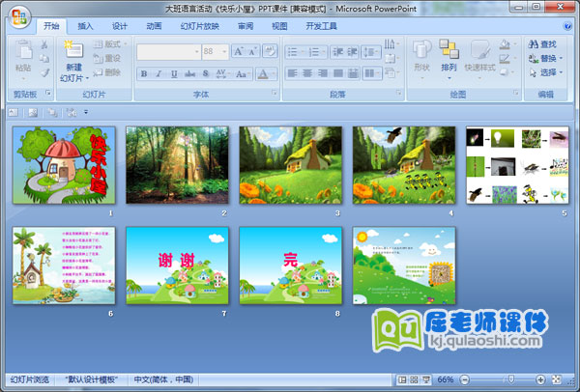This screenshot has width=580, height=392.
Task: Switch to the Design ribbon tab
Action: pyautogui.click(x=120, y=26)
